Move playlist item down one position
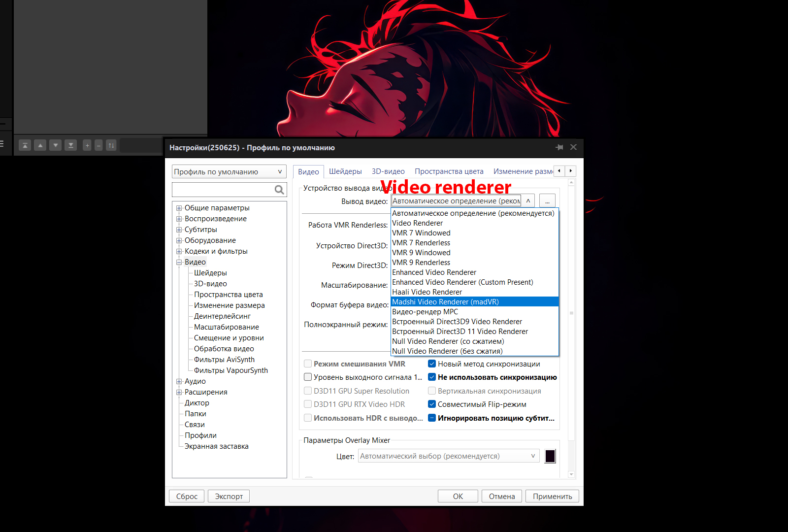Screen dimensions: 788x532 tap(56, 145)
